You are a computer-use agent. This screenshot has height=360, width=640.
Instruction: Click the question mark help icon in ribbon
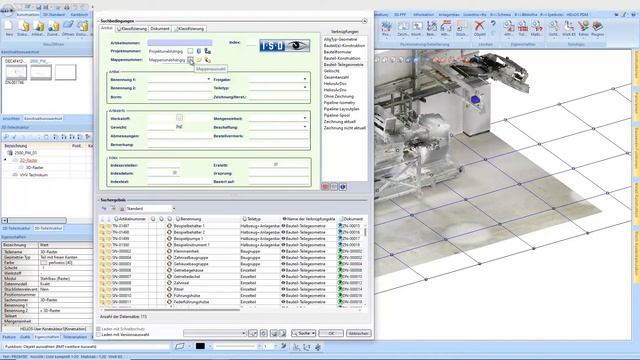pyautogui.click(x=493, y=24)
